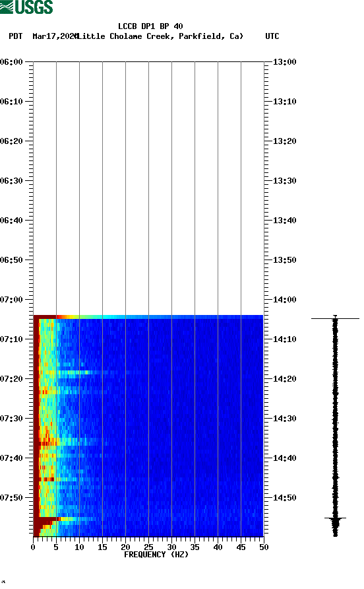The width and height of the screenshot is (364, 589).
Task: Click the 13:10 UTC time label
Action: point(284,102)
